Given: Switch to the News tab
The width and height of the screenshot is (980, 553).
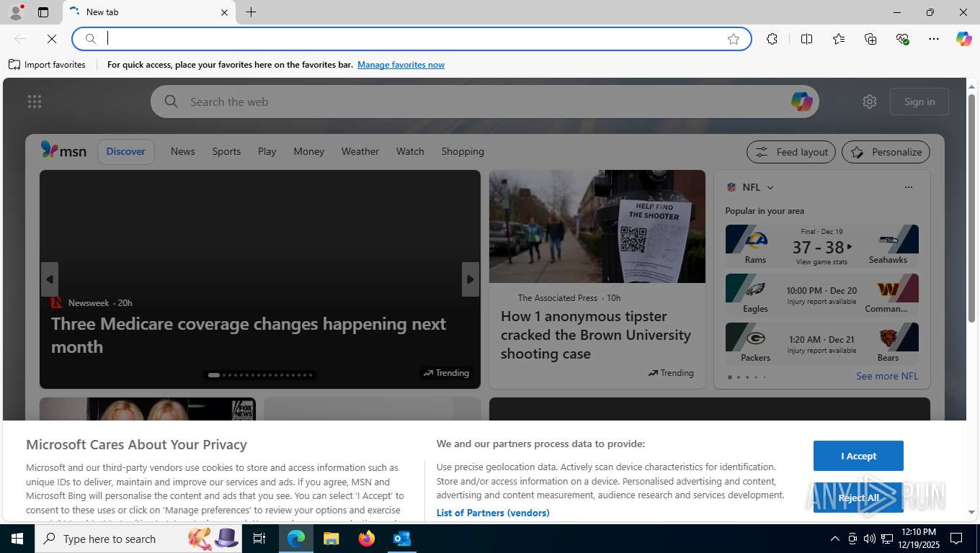Looking at the screenshot, I should click(x=183, y=151).
